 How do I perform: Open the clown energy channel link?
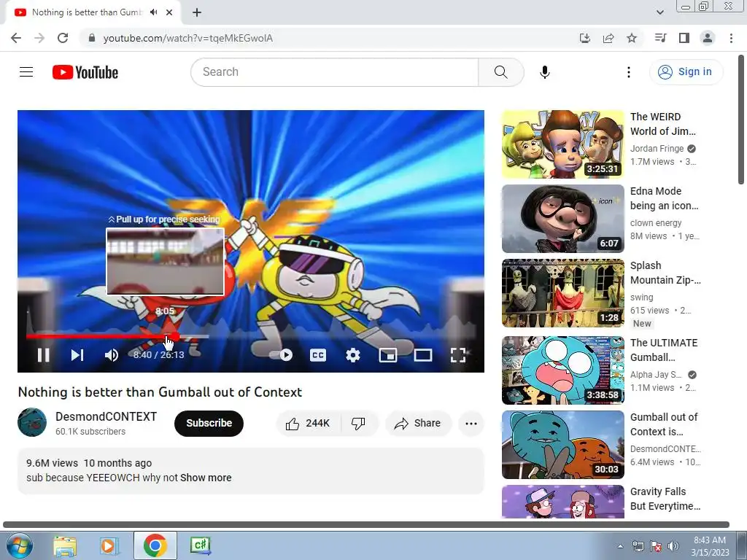point(656,223)
